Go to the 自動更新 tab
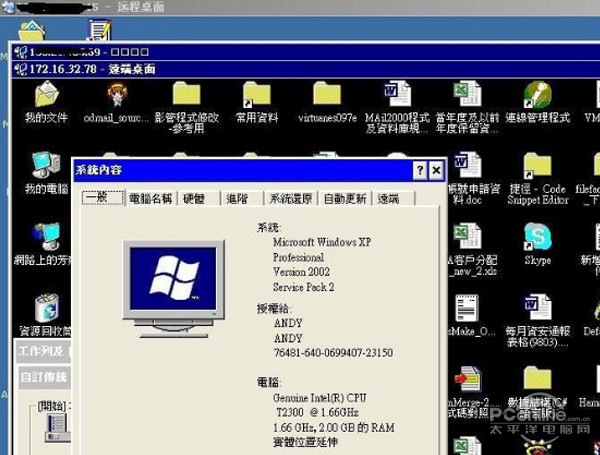Viewport: 600px width, 455px height. coord(345,199)
